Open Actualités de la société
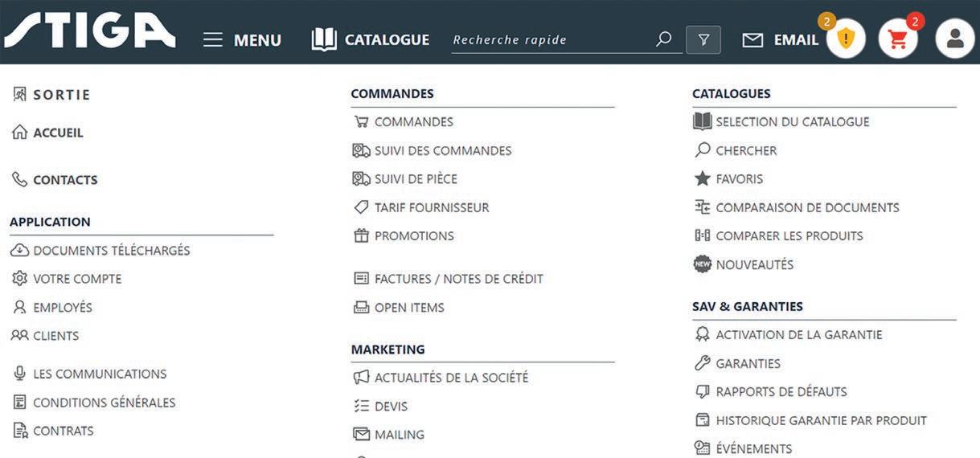Viewport: 980px width, 458px height. 451,378
